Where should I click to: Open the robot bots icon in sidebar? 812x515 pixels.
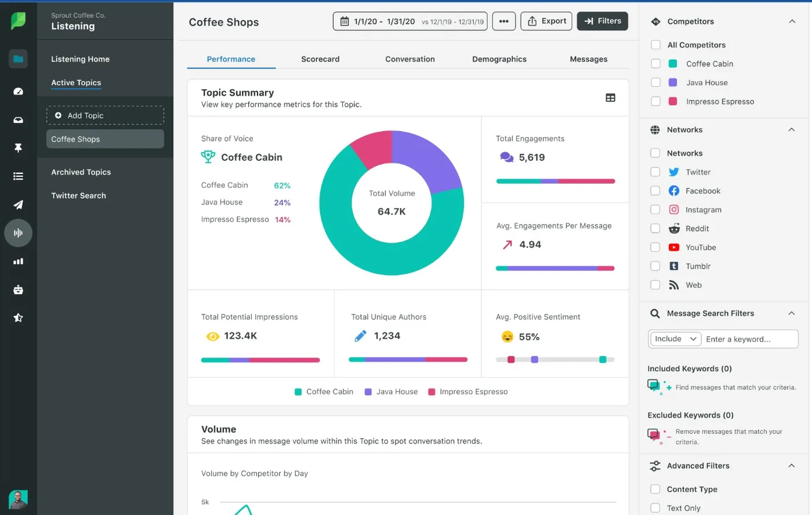coord(18,289)
